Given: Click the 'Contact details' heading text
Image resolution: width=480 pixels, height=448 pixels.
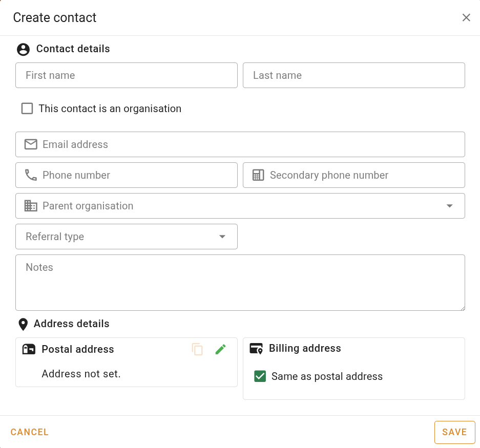Looking at the screenshot, I should pos(73,49).
